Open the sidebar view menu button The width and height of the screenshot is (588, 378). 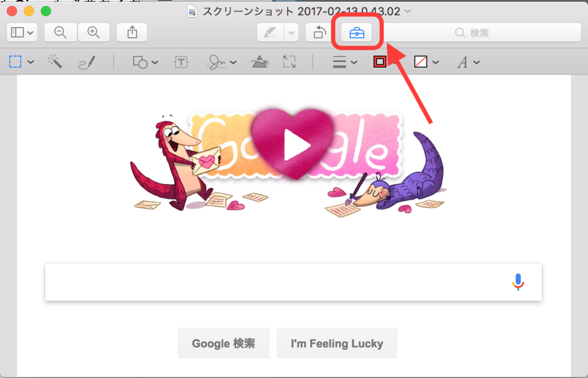pyautogui.click(x=22, y=33)
